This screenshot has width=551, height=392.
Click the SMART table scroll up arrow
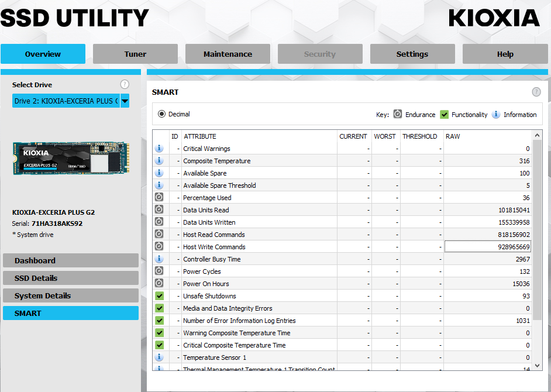click(537, 135)
